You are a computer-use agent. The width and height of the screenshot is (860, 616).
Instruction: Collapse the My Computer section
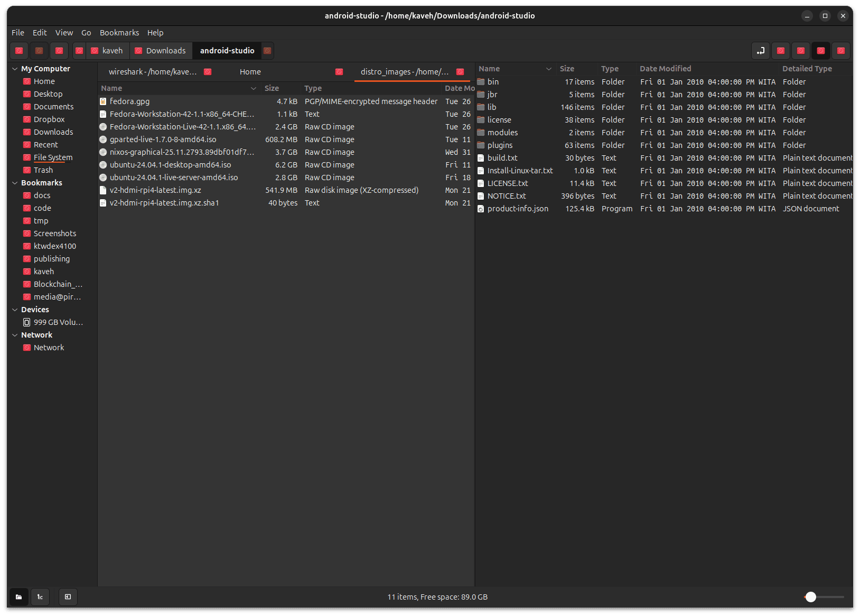coord(15,69)
